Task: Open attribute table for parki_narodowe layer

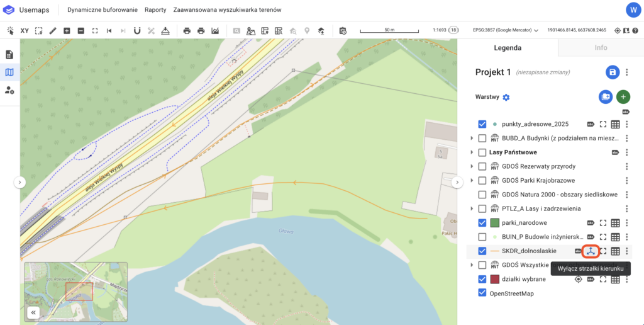Action: (x=616, y=222)
